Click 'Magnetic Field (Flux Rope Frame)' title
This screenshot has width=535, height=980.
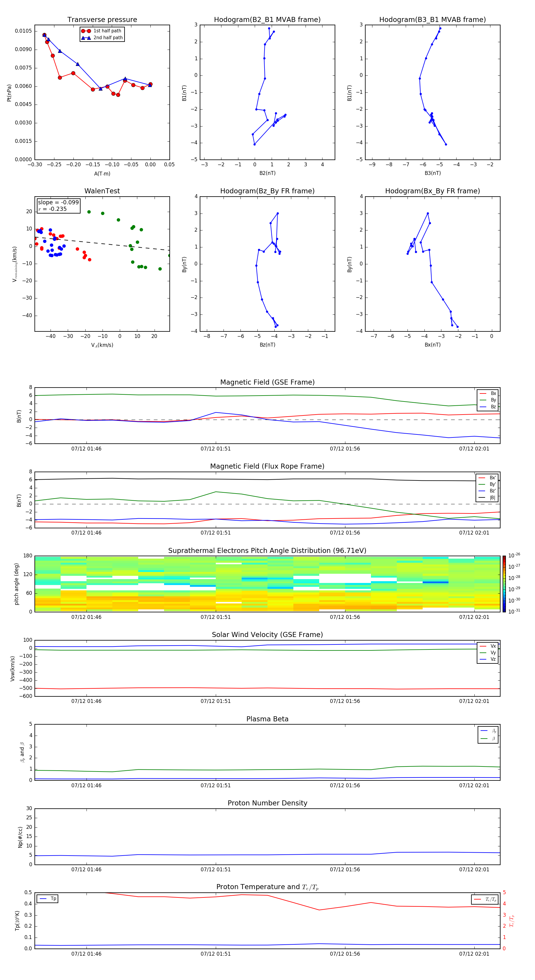point(267,467)
